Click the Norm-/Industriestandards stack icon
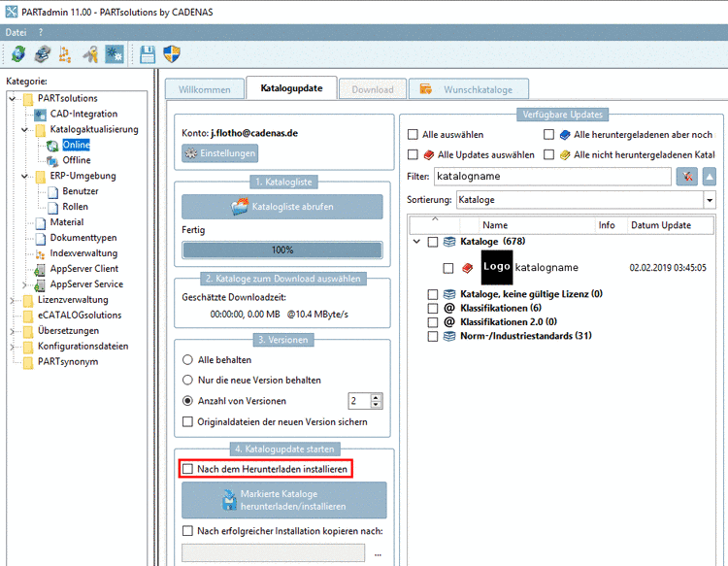Viewport: 728px width, 566px height. [449, 336]
